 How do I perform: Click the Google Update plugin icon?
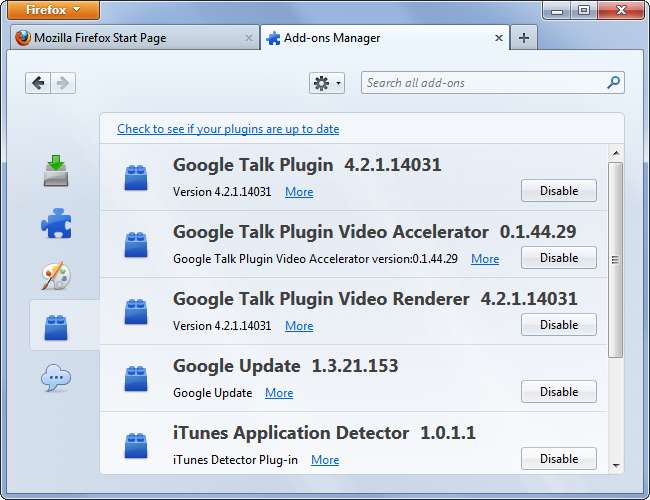136,379
